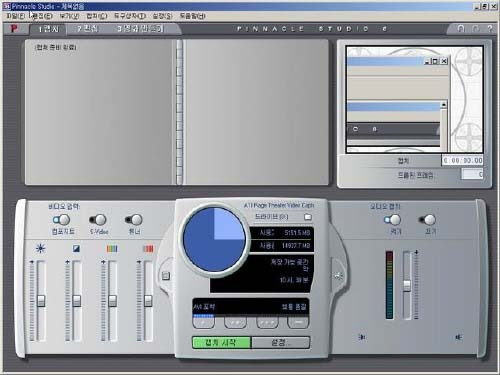
Task: Open help with the question mark icon
Action: point(489,29)
